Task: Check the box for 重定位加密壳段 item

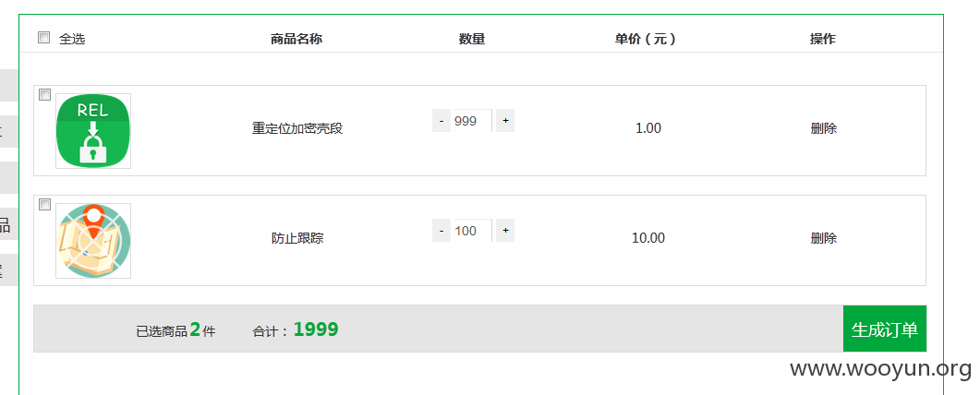Action: pyautogui.click(x=45, y=95)
